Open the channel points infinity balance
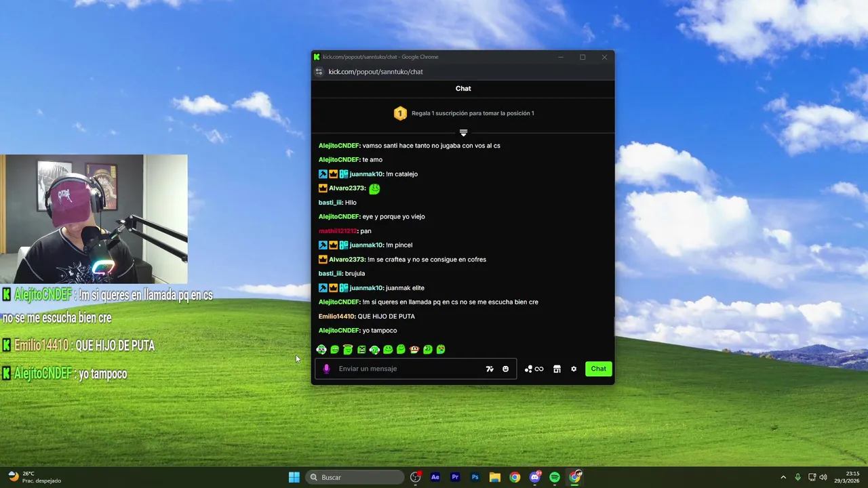 coord(534,369)
